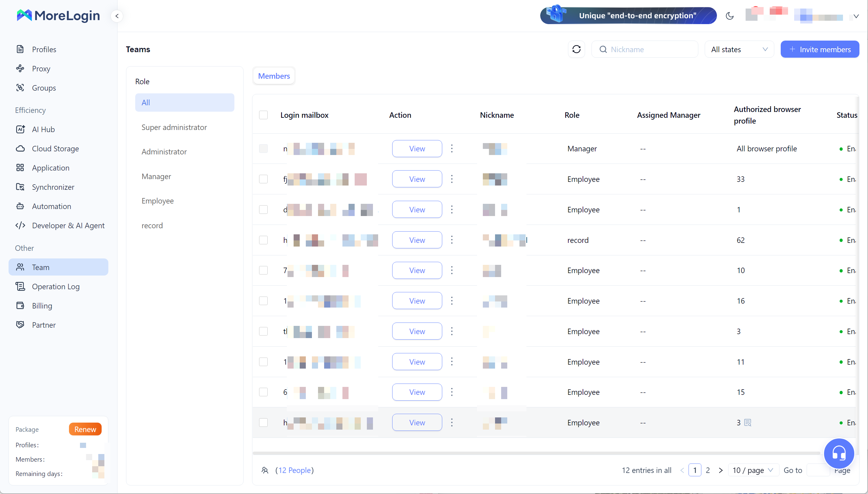This screenshot has height=494, width=868.
Task: Click the note icon beside profile count 3
Action: [747, 422]
